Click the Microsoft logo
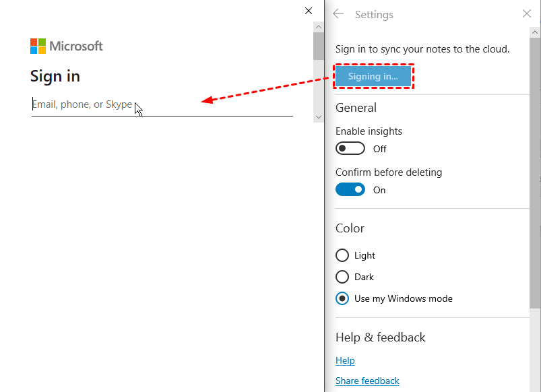 click(66, 46)
